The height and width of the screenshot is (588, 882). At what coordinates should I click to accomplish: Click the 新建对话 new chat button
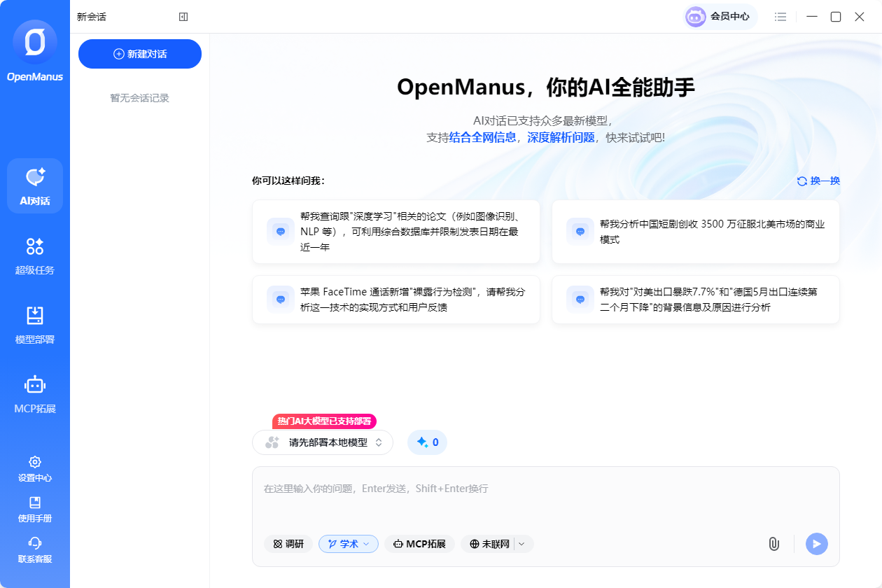[x=139, y=53]
